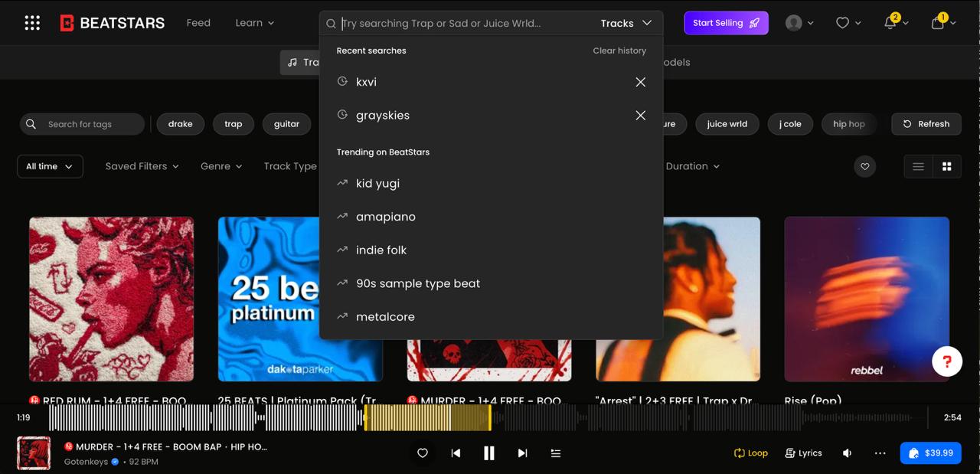Select the guitar tag
The height and width of the screenshot is (474, 980).
[x=286, y=124]
